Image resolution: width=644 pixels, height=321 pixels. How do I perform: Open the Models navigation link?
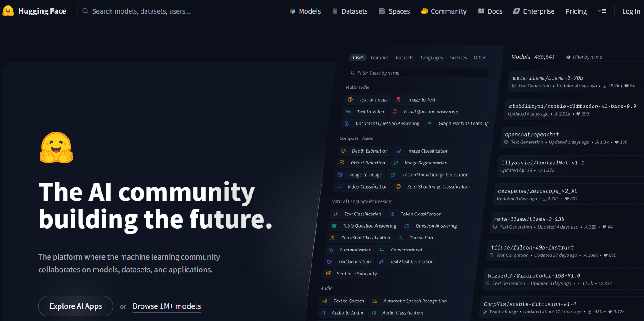305,11
